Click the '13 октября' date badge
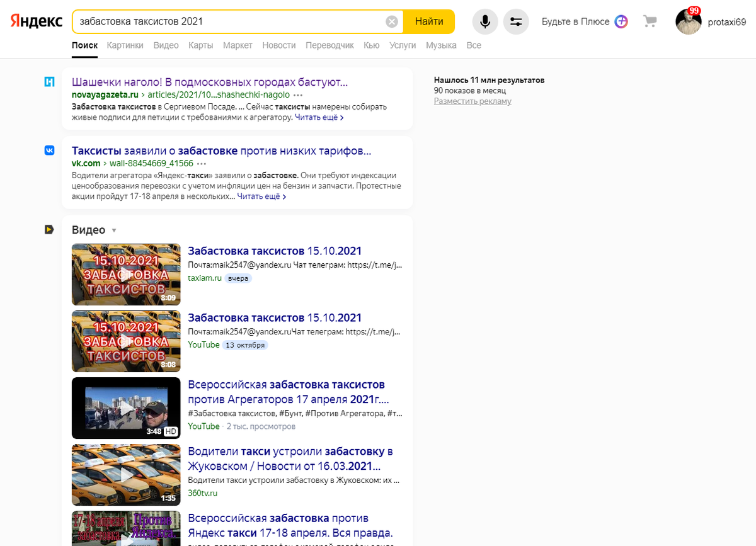756x546 pixels. point(245,345)
